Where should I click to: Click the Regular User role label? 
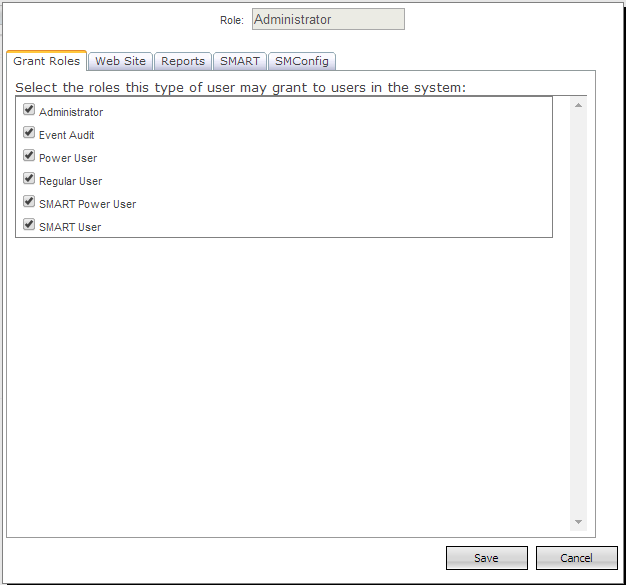point(70,181)
